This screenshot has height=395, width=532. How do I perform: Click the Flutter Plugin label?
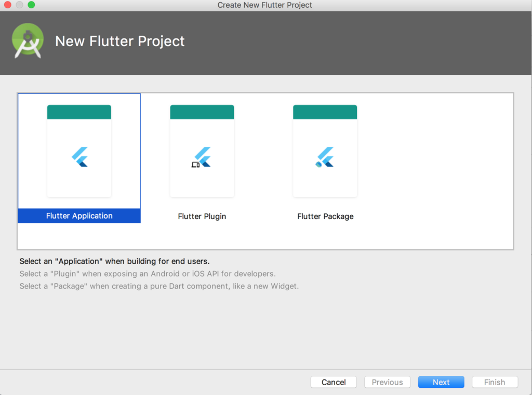click(x=202, y=216)
